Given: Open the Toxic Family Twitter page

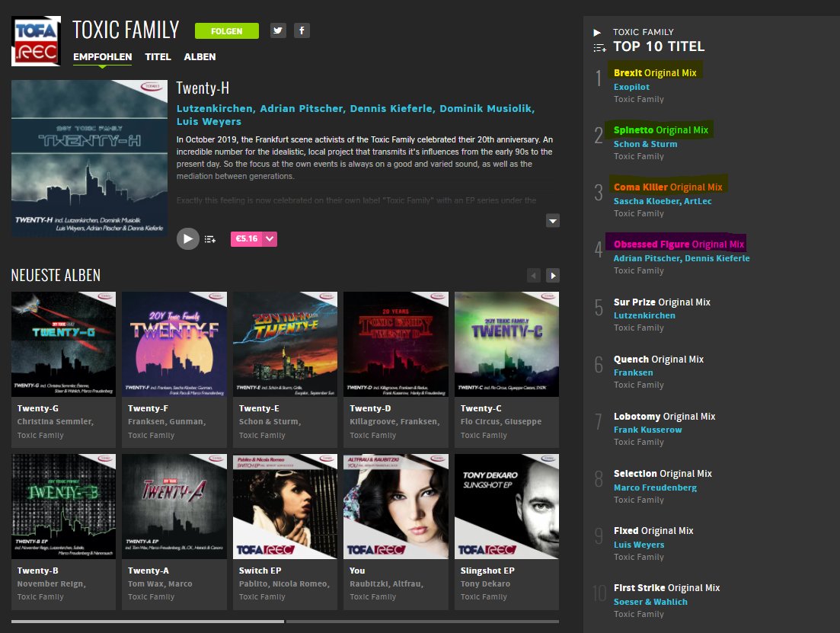Looking at the screenshot, I should tap(277, 30).
